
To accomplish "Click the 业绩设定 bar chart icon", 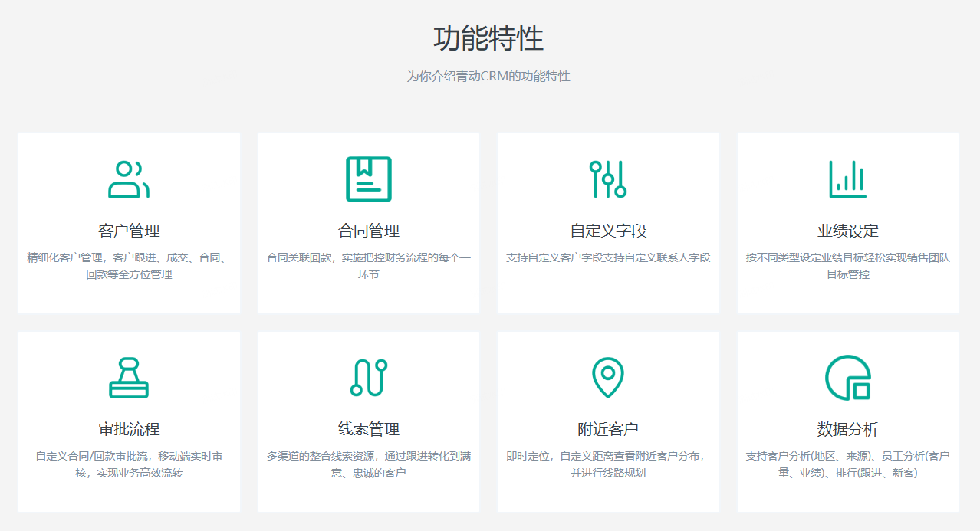I will coord(847,179).
